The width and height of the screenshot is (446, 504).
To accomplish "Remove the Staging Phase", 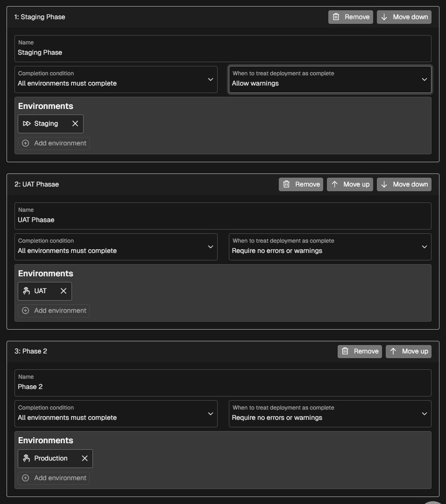I will (x=350, y=17).
